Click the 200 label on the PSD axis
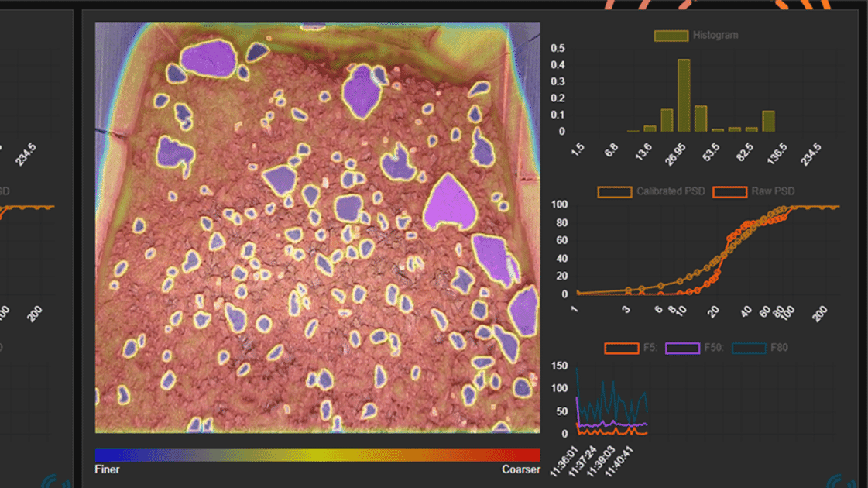This screenshot has width=868, height=488. [820, 314]
